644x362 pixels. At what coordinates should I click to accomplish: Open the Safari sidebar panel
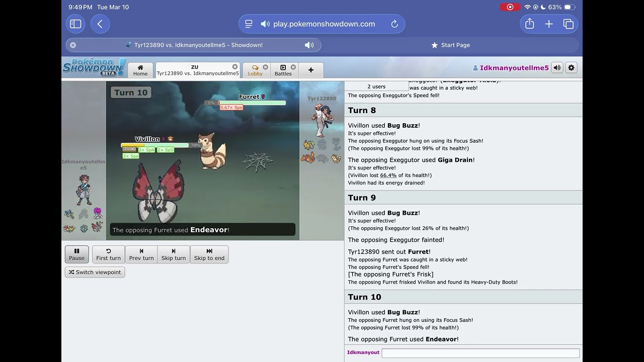75,24
